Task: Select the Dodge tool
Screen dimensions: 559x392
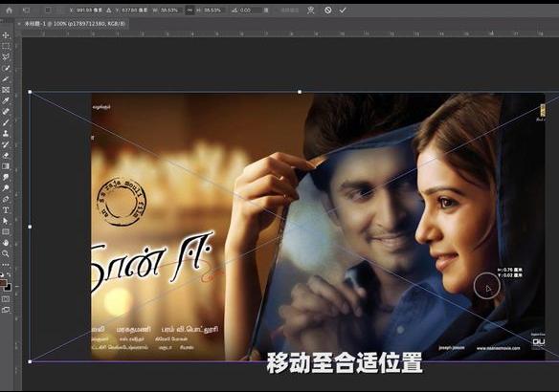Action: pyautogui.click(x=6, y=188)
